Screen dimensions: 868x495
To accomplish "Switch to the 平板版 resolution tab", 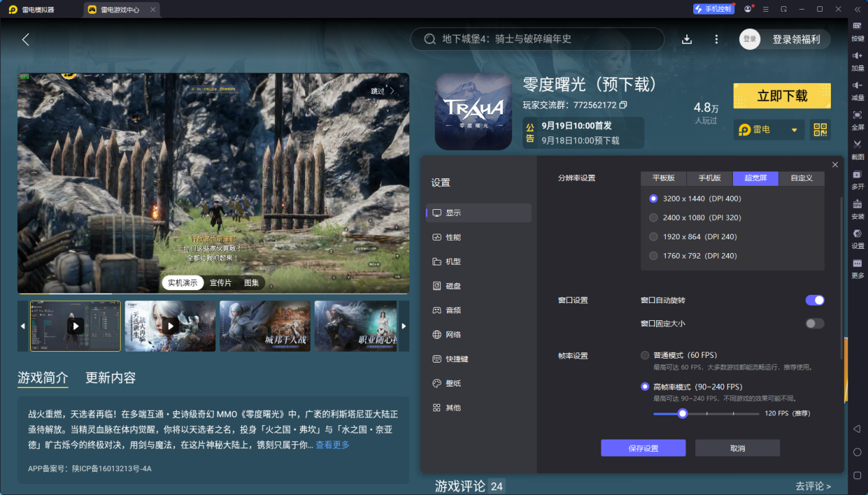I will [664, 178].
